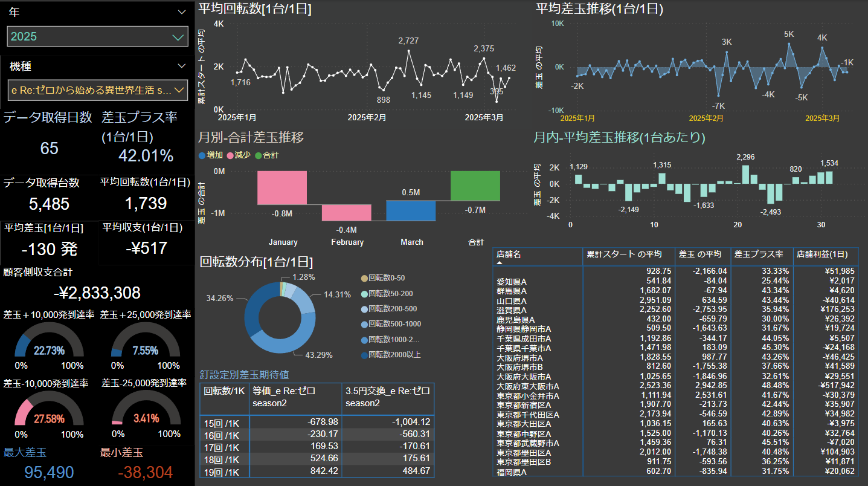Click the 回転数500-1000 legend dot
The height and width of the screenshot is (486, 868).
(364, 324)
